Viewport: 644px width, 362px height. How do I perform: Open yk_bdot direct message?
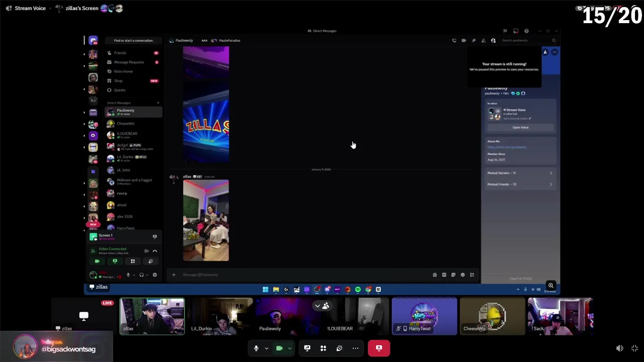(133, 170)
